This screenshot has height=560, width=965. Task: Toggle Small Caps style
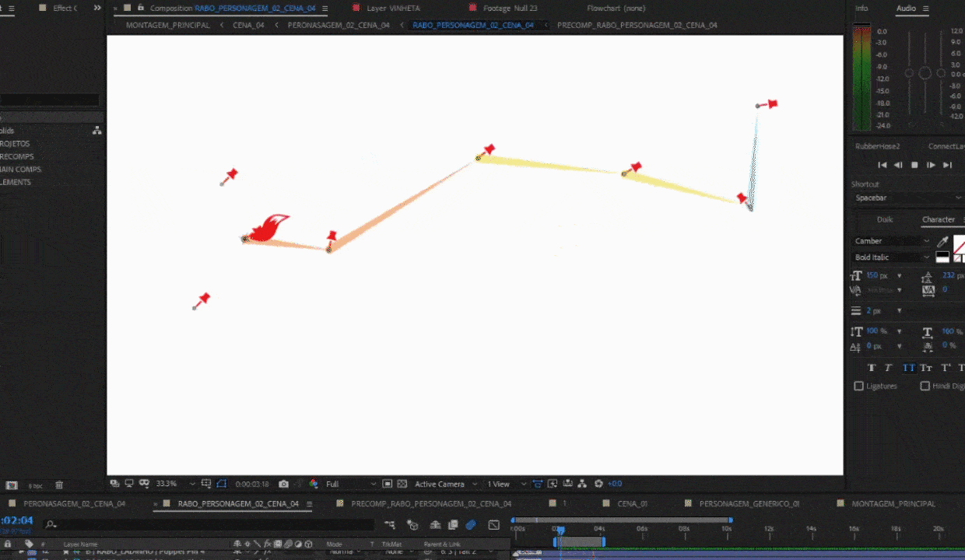[x=926, y=368]
